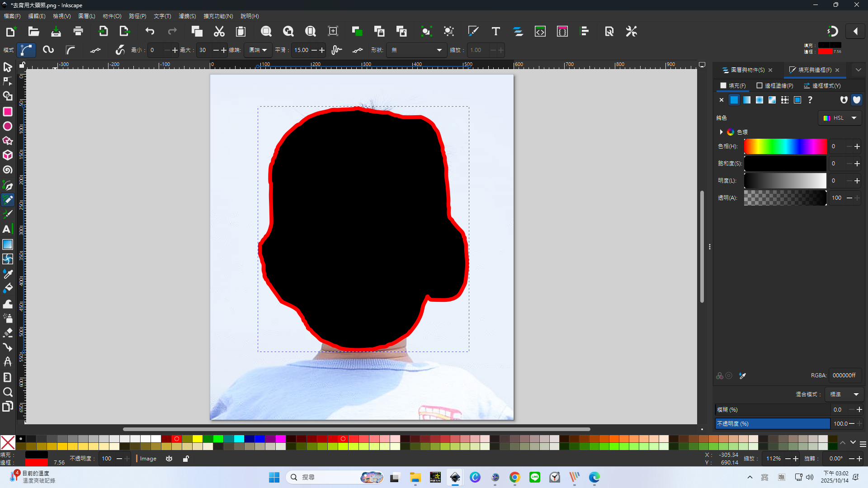Open the HSL color mode dropdown
Screen dimensions: 868x488
(840, 118)
